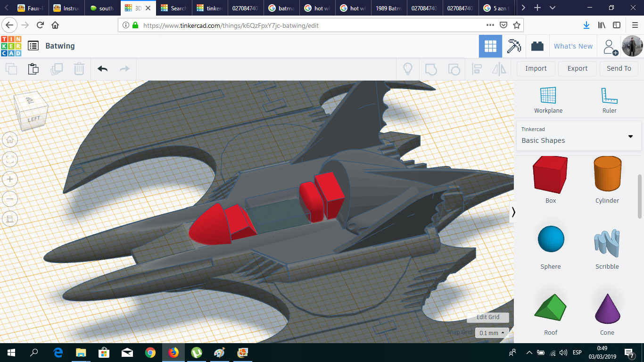This screenshot has height=362, width=644.
Task: Open the Snap Grid 0.1 mm dropdown
Action: click(x=492, y=333)
